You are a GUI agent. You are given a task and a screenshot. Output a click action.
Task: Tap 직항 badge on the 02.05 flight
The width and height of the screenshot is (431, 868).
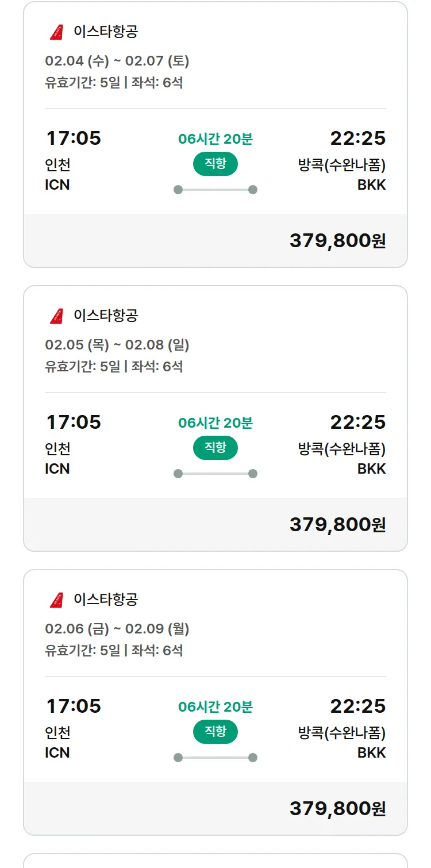click(215, 448)
